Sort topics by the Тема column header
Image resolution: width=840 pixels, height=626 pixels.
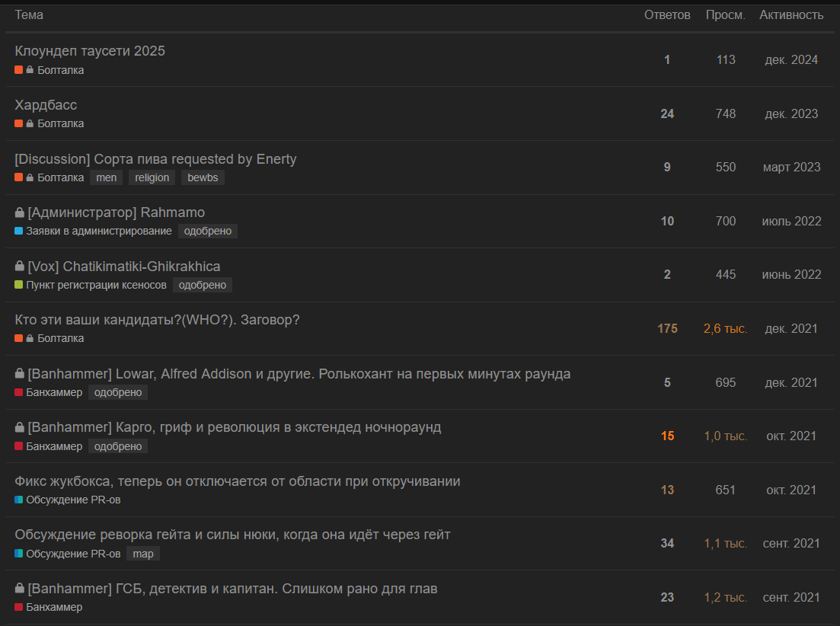29,15
